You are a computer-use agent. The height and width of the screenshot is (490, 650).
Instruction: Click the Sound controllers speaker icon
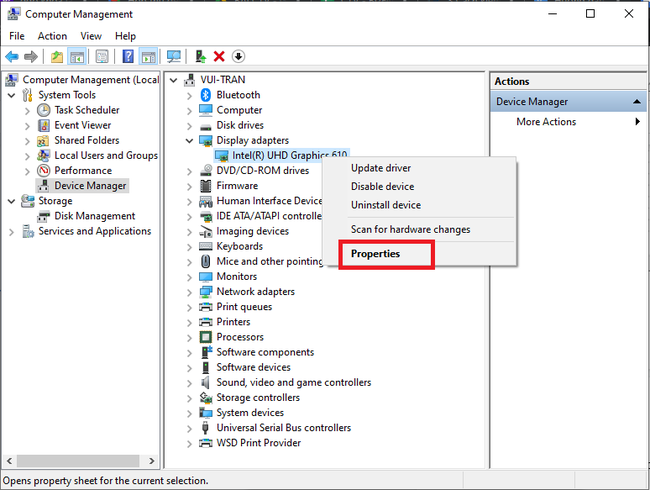coord(205,382)
